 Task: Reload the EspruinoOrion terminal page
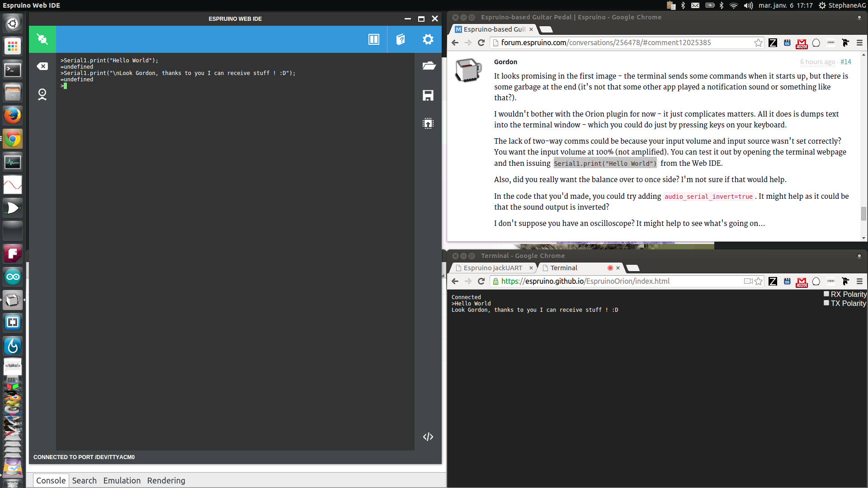coord(481,281)
